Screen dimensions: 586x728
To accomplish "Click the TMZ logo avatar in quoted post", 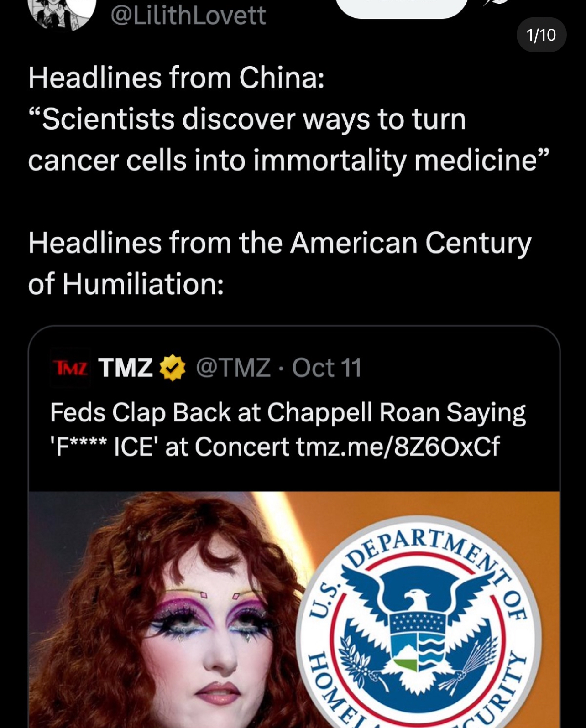I will (71, 368).
